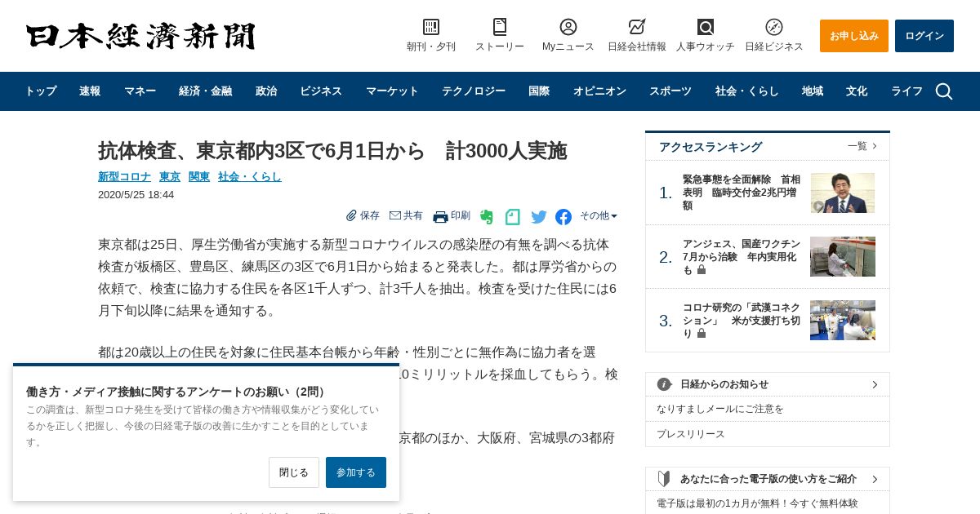Share via the green note icon
Viewport: 980px width, 514px height.
(x=513, y=217)
